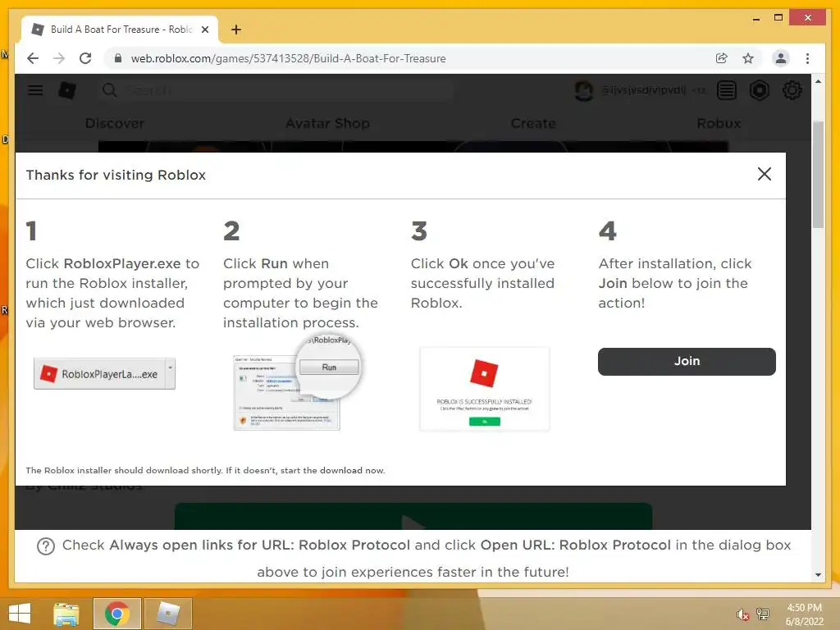Go to Avatar Shop in navigation

coord(327,123)
